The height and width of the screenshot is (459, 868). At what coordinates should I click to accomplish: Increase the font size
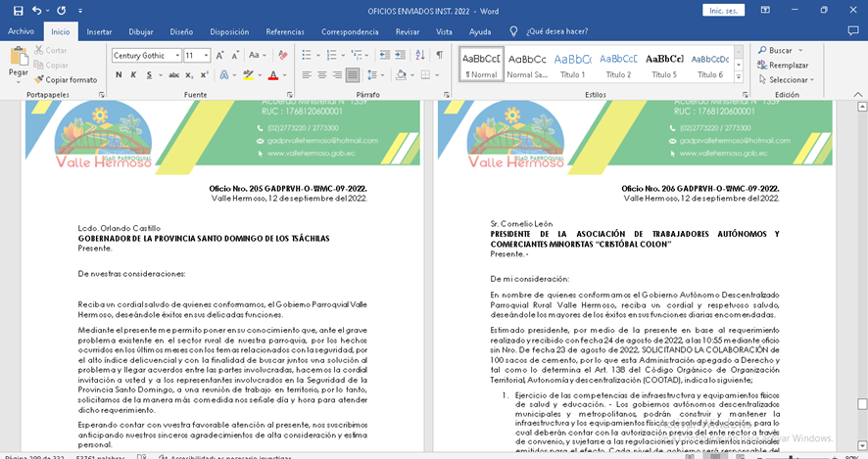[221, 56]
